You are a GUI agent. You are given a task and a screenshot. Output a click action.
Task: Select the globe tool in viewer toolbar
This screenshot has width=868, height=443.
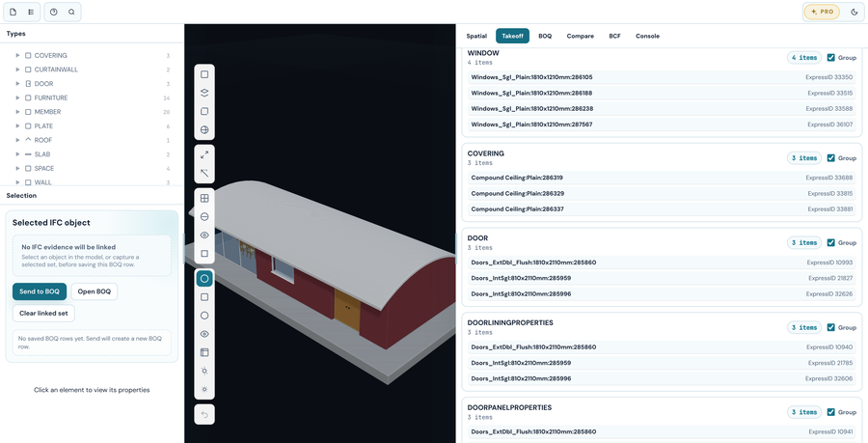[x=204, y=130]
